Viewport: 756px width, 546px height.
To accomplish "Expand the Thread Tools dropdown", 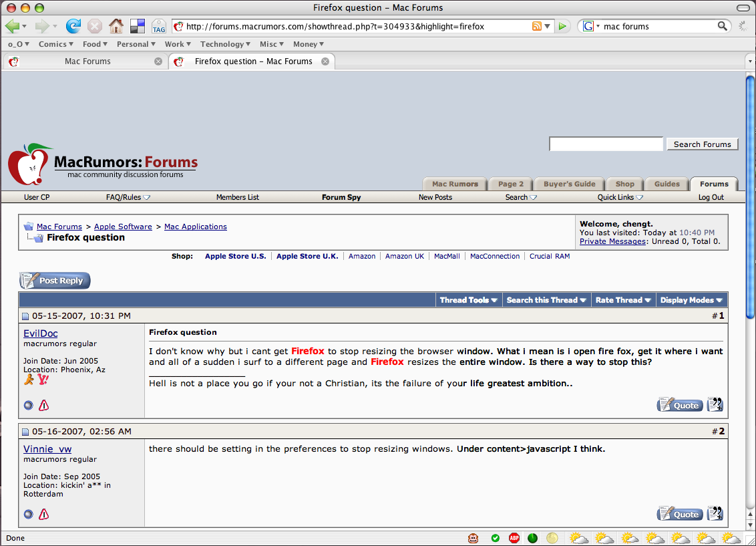I will click(x=468, y=300).
